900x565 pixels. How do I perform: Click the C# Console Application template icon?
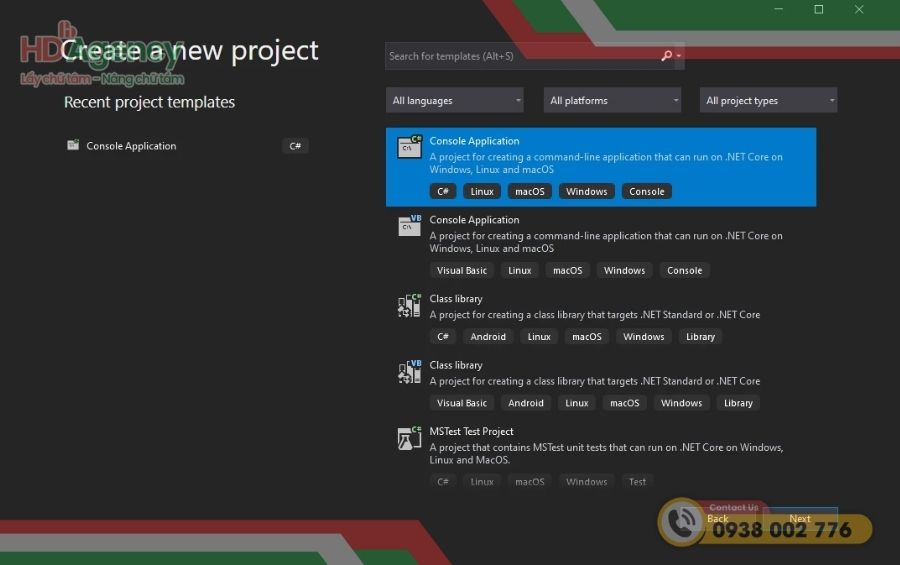409,147
